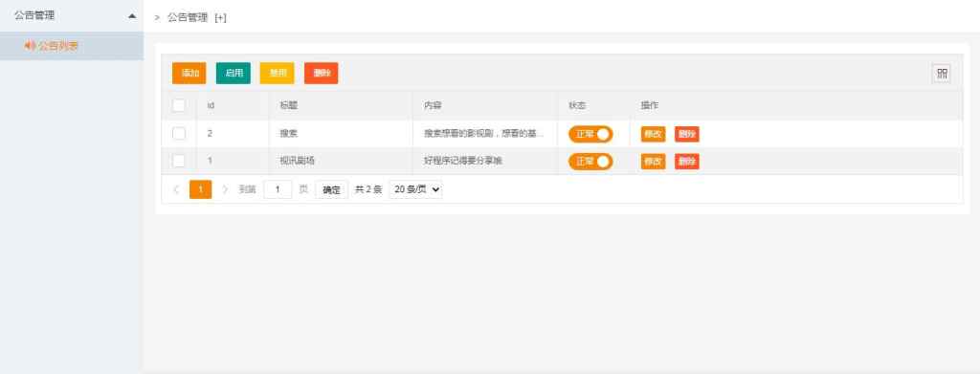Click the 共 2 条 total count text
Screen dimensions: 980x374
pos(368,189)
